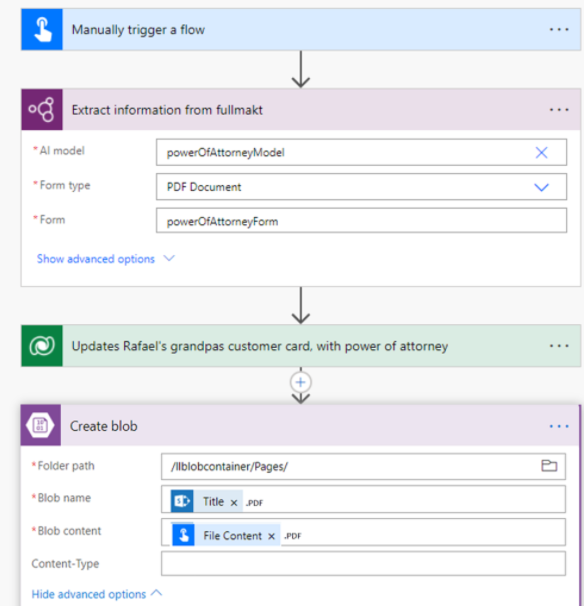This screenshot has width=586, height=606.
Task: Open the folder picker for Folder path
Action: (549, 466)
